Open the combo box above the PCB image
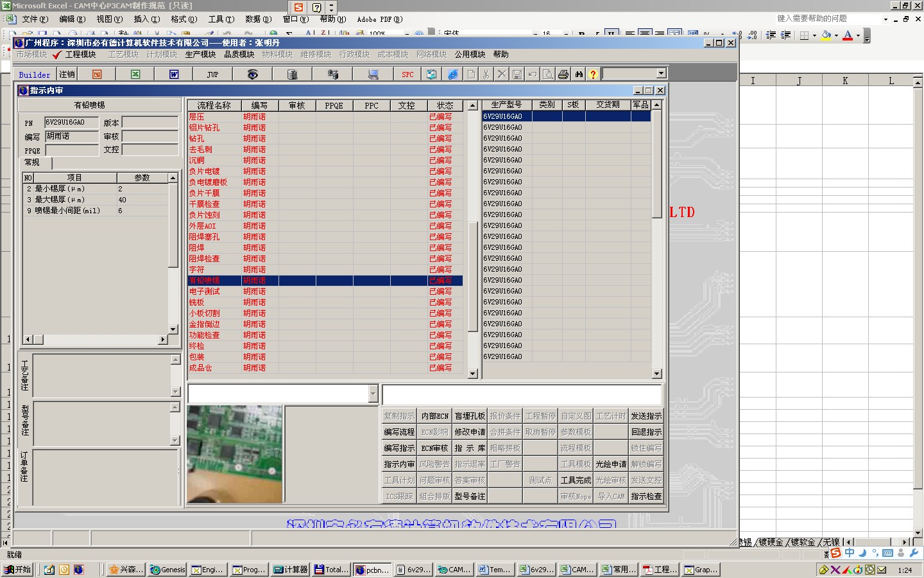 pos(373,394)
